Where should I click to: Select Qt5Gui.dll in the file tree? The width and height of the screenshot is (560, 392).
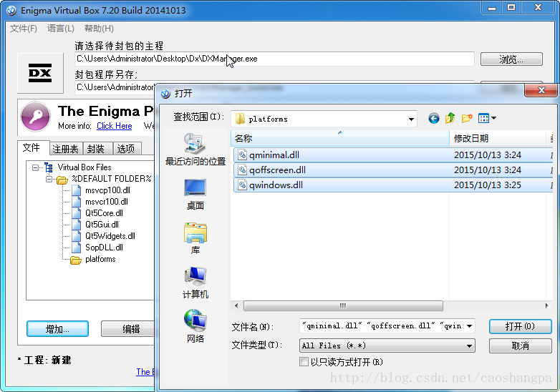pyautogui.click(x=102, y=225)
